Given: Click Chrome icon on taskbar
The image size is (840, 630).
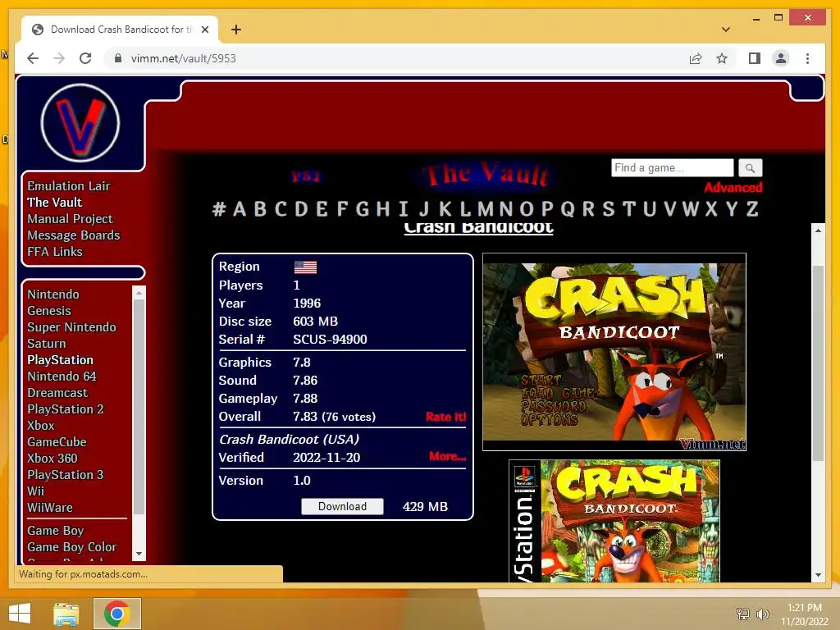Looking at the screenshot, I should tap(116, 614).
